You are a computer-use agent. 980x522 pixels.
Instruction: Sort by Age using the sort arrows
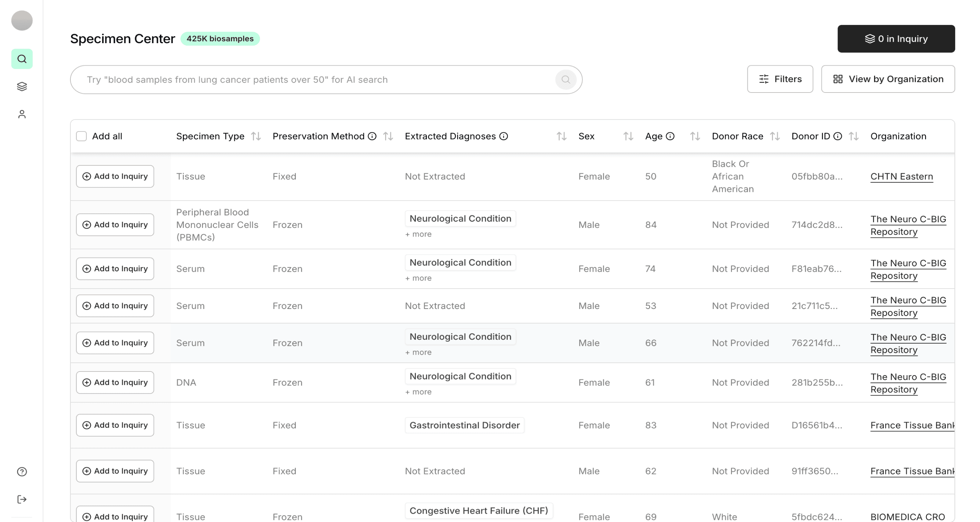click(695, 136)
